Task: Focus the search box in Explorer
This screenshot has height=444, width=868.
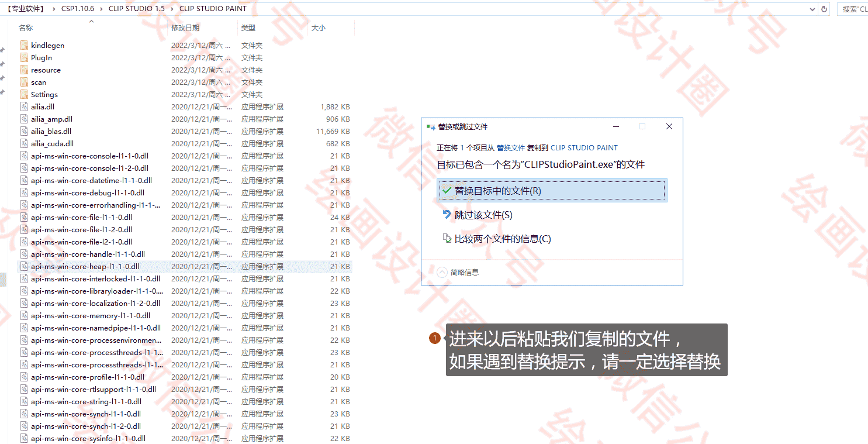Action: coord(853,9)
